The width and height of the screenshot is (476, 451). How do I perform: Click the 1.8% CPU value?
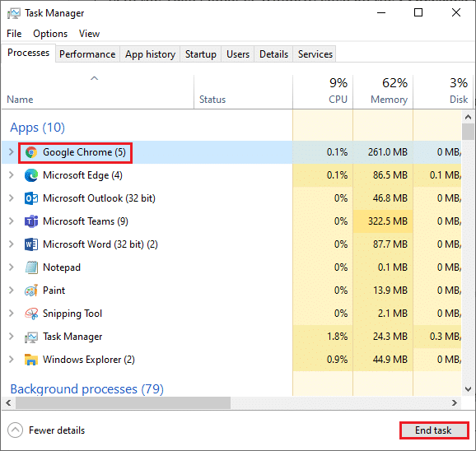click(x=338, y=337)
